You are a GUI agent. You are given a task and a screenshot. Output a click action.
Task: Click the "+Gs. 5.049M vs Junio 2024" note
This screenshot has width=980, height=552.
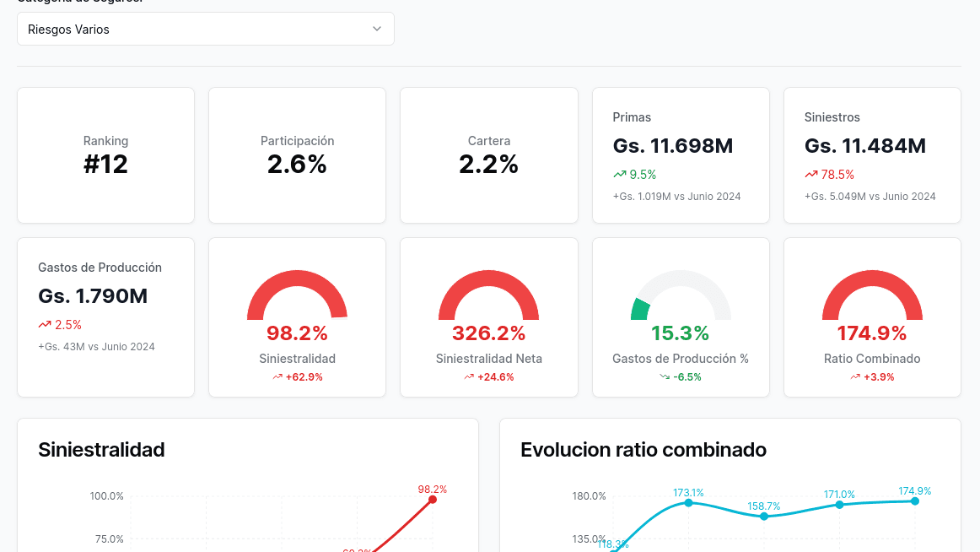click(870, 197)
